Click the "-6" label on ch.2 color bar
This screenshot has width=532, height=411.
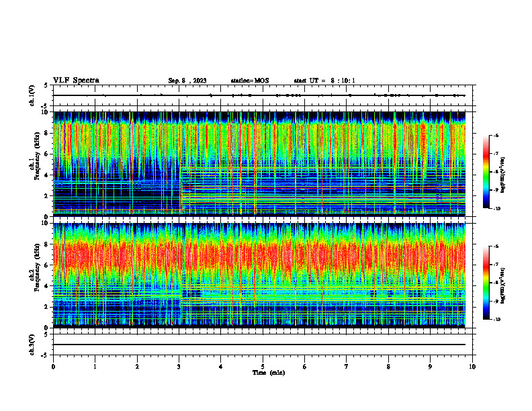pyautogui.click(x=496, y=246)
